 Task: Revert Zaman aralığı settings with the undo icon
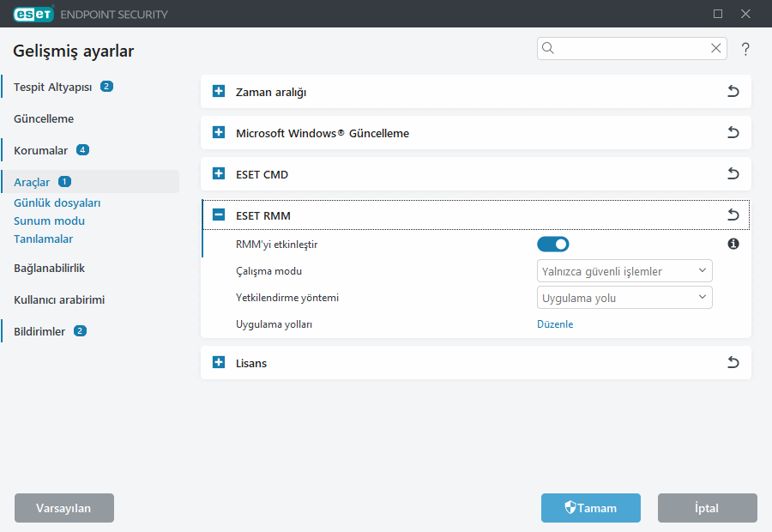tap(733, 91)
